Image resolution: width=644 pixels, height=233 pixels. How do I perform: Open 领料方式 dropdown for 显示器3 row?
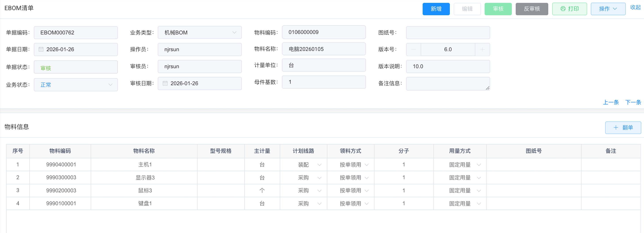[x=366, y=178]
